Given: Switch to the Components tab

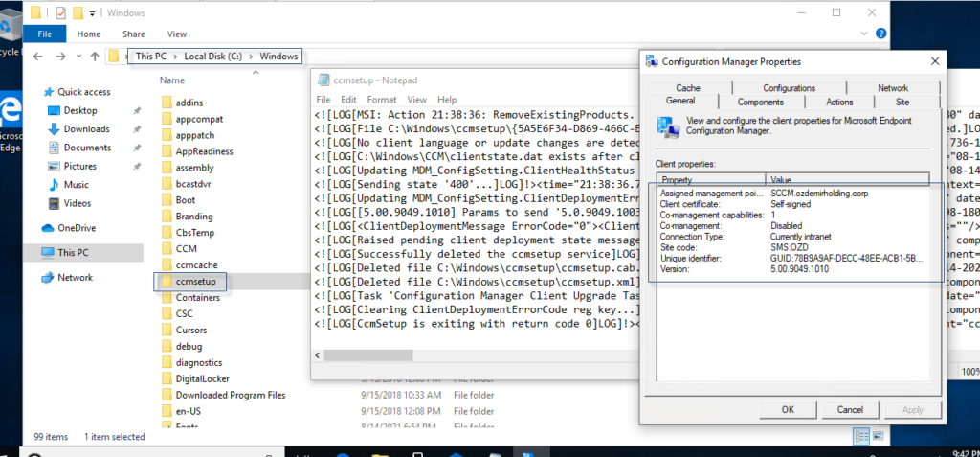Looking at the screenshot, I should pos(761,103).
